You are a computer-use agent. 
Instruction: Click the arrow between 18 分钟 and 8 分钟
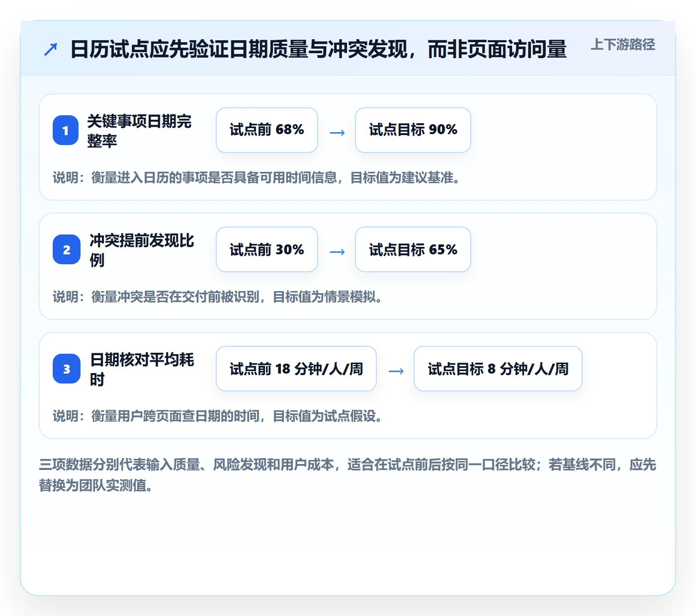pyautogui.click(x=396, y=371)
